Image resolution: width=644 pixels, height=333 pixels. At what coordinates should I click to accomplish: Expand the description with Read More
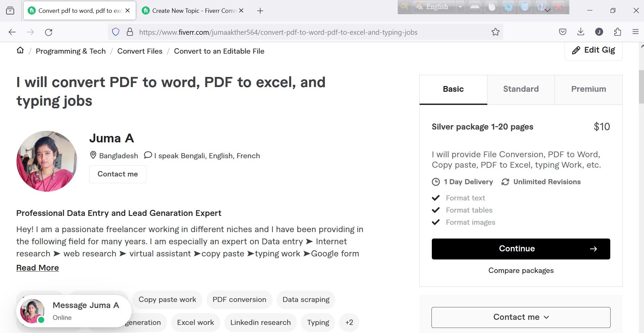pyautogui.click(x=37, y=268)
